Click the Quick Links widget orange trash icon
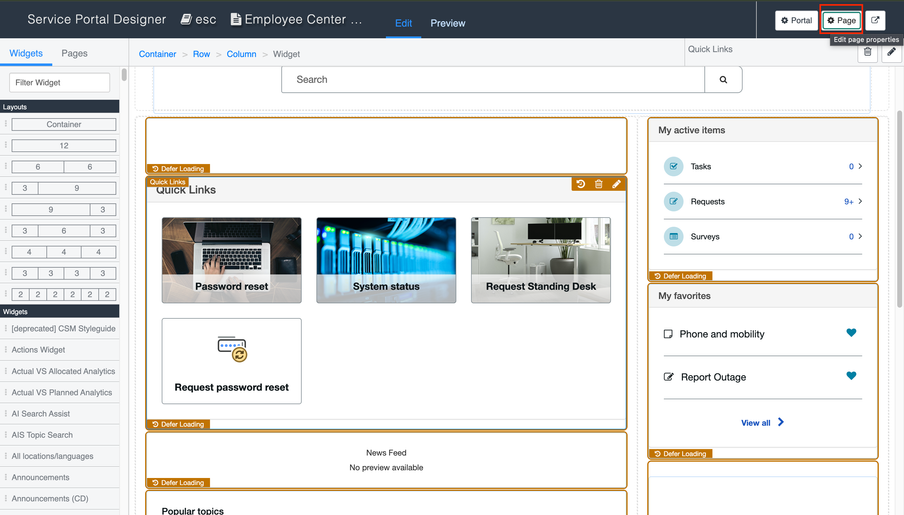 pyautogui.click(x=598, y=184)
